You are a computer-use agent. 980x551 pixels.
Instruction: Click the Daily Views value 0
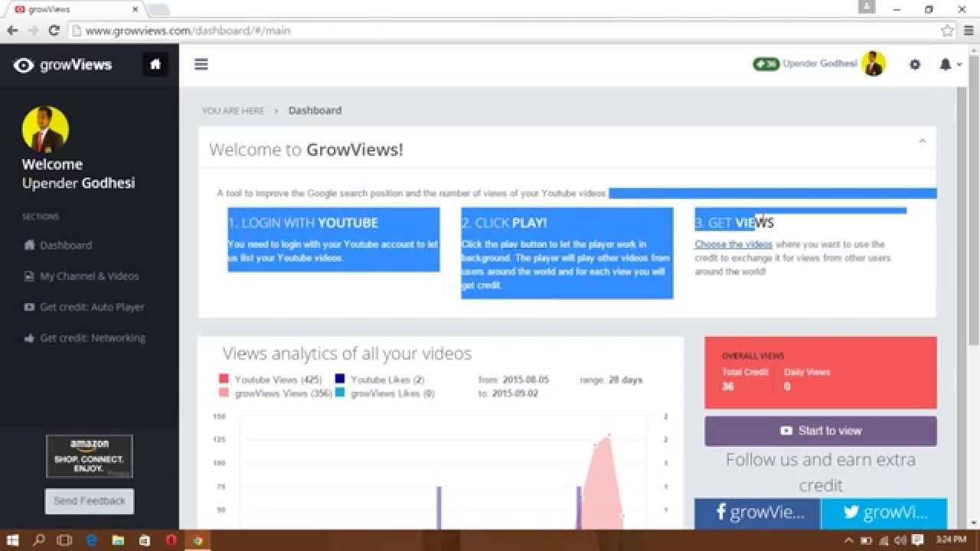[x=787, y=386]
